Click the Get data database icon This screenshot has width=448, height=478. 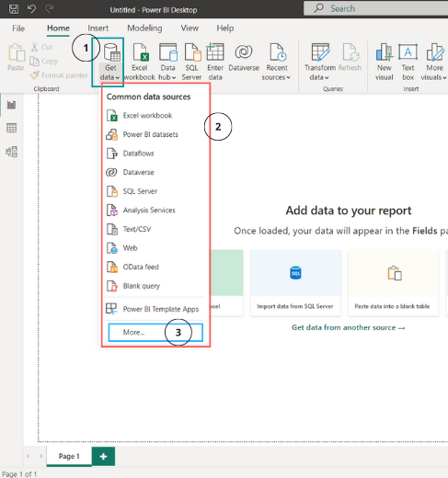[x=111, y=52]
